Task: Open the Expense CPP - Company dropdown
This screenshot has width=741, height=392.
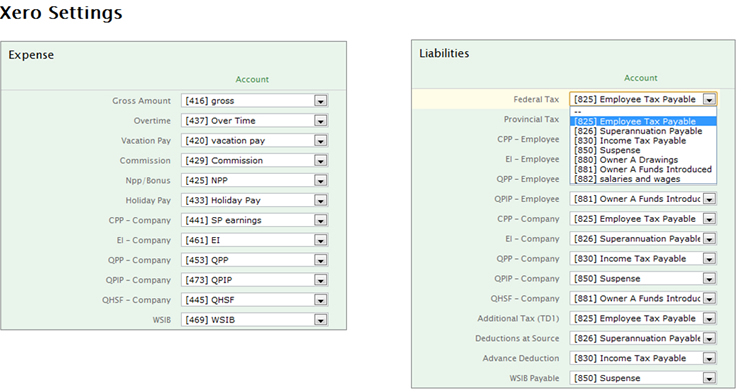Action: point(254,220)
